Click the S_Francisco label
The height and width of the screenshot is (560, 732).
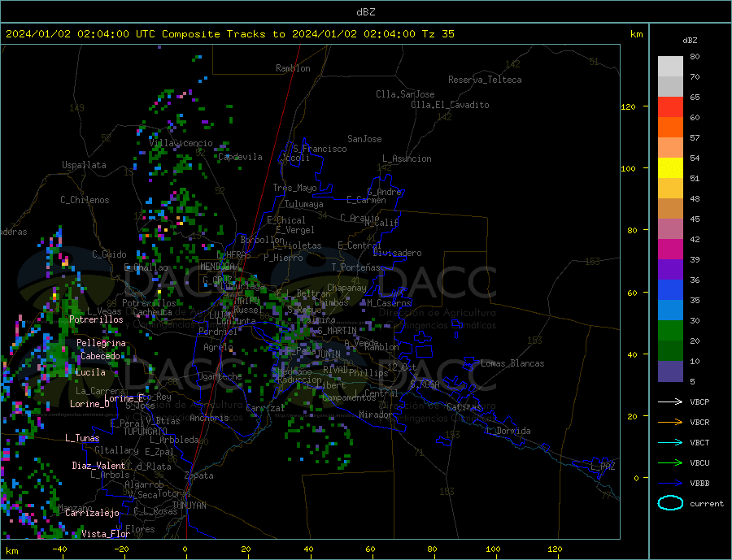click(x=320, y=149)
